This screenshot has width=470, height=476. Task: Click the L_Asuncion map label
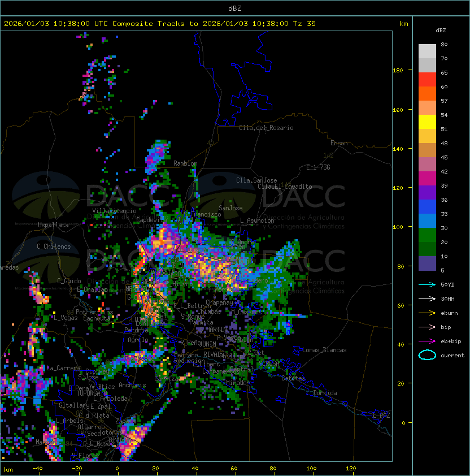[257, 220]
